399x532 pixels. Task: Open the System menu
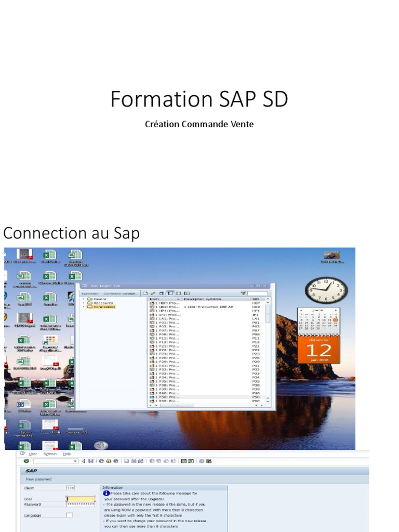click(x=50, y=454)
